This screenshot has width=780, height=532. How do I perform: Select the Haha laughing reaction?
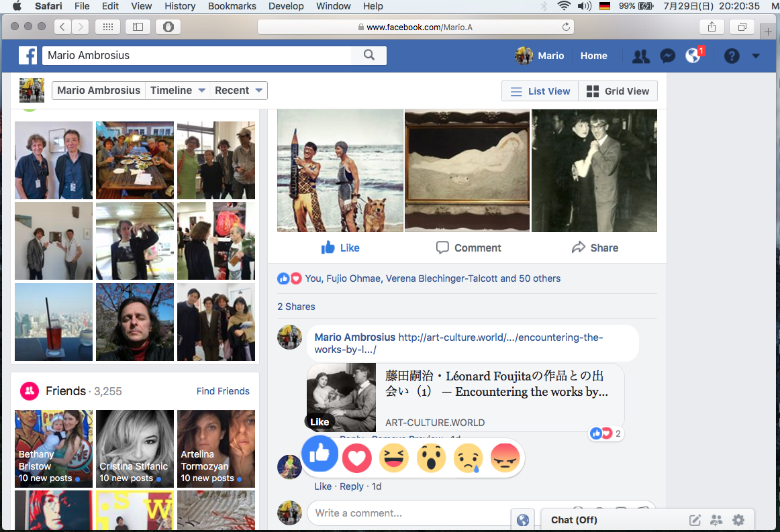393,458
